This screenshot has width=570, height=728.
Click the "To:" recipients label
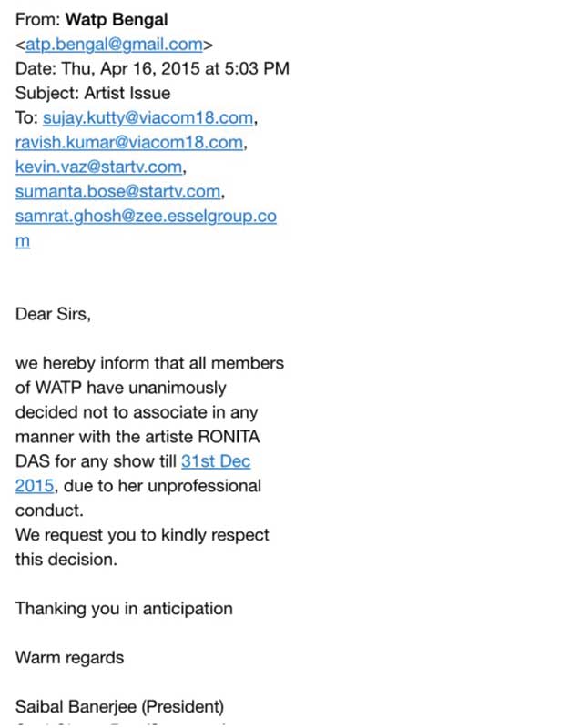[26, 118]
